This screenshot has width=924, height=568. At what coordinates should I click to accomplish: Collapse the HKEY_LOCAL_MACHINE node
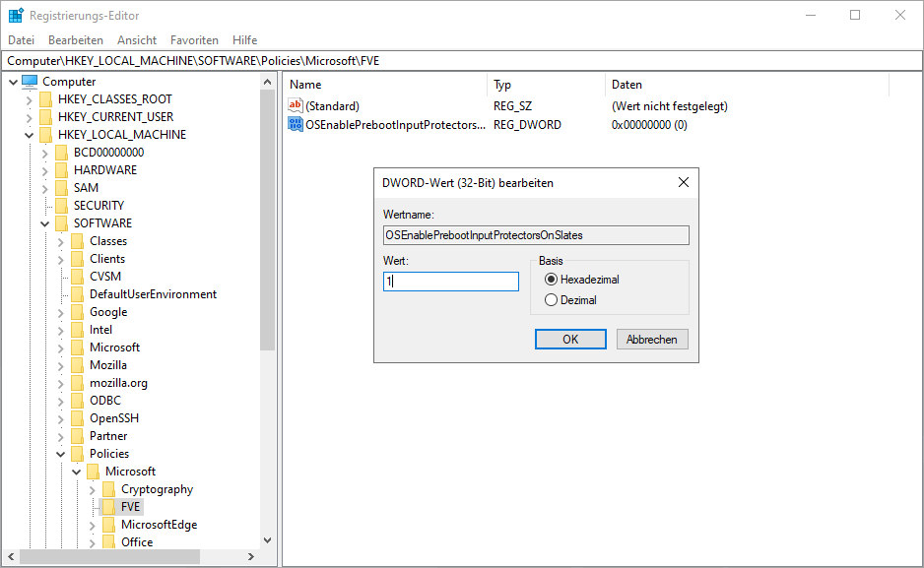click(29, 134)
